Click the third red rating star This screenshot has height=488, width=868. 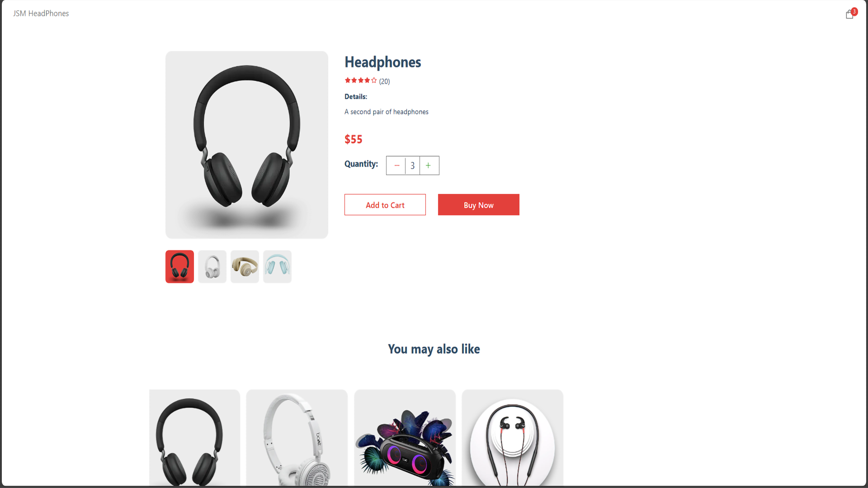[x=361, y=80]
